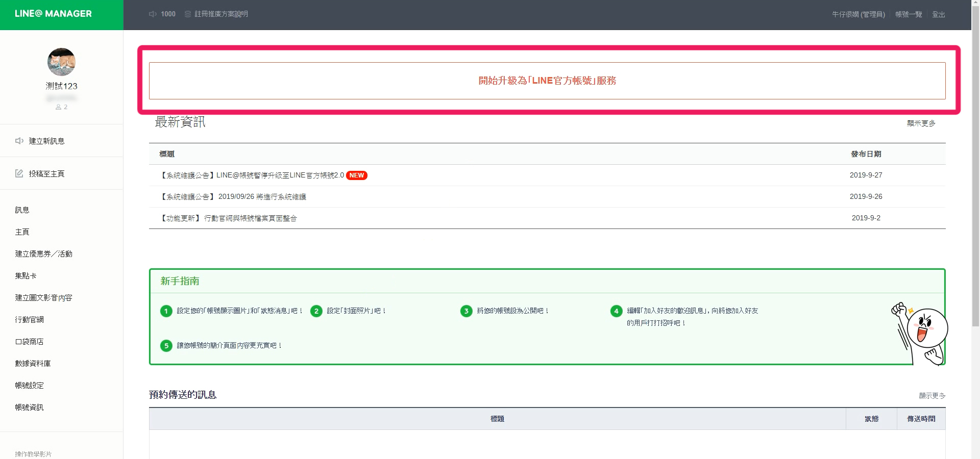Click the 測試123 account name
Viewport: 980px width, 459px height.
[x=61, y=86]
